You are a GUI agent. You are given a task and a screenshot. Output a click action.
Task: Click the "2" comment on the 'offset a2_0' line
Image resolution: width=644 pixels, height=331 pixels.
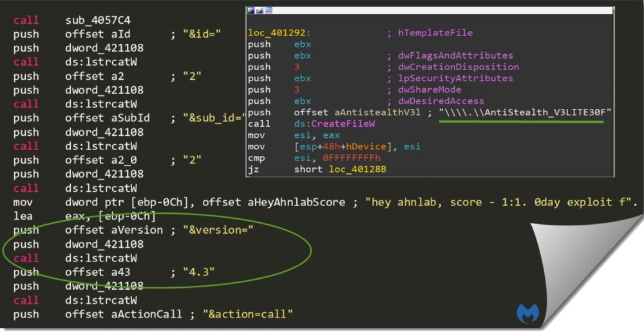tap(192, 160)
